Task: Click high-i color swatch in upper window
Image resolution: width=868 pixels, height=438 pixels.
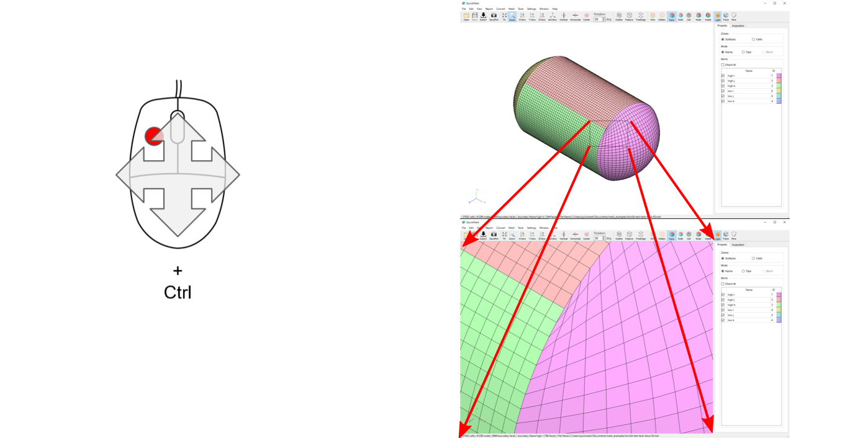Action: [x=779, y=76]
